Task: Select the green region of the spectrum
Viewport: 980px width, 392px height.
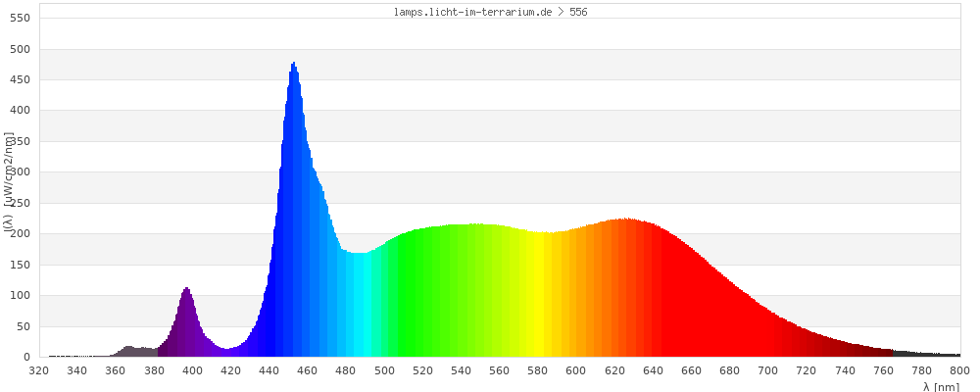Action: [441, 294]
